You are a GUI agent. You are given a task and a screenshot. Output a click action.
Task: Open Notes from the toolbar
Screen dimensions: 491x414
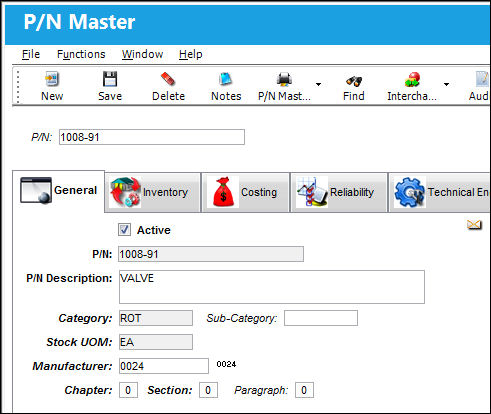click(226, 79)
